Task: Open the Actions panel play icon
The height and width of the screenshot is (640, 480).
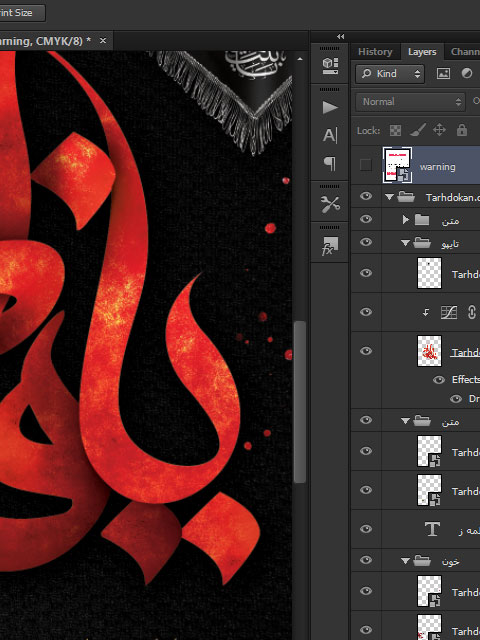Action: click(330, 108)
